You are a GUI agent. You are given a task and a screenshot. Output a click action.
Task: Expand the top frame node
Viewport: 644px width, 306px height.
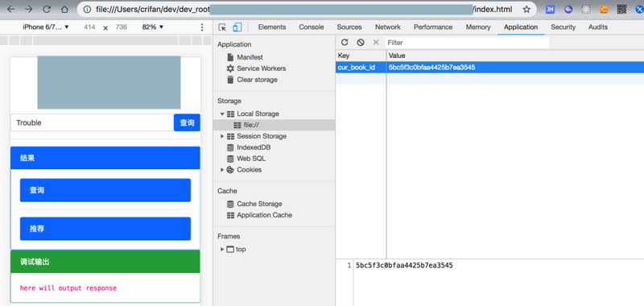click(222, 249)
